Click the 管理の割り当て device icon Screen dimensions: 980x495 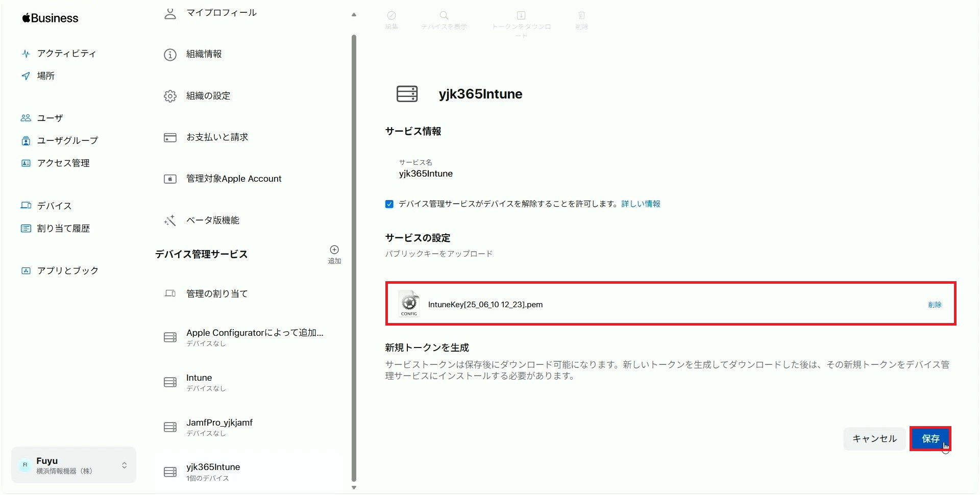tap(170, 293)
